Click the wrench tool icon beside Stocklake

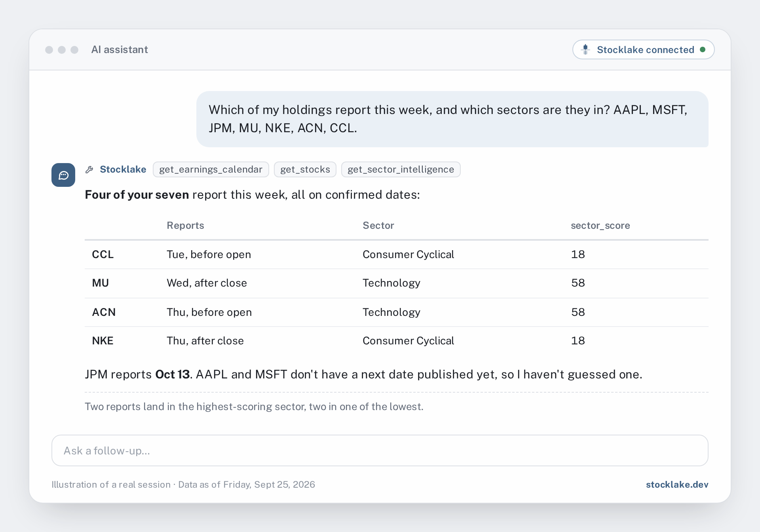(89, 169)
